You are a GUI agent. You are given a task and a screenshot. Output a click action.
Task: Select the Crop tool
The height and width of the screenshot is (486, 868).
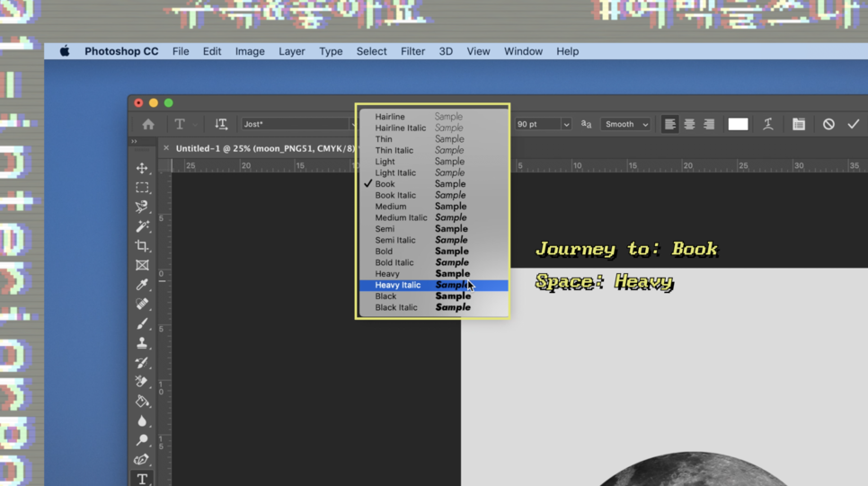(142, 246)
